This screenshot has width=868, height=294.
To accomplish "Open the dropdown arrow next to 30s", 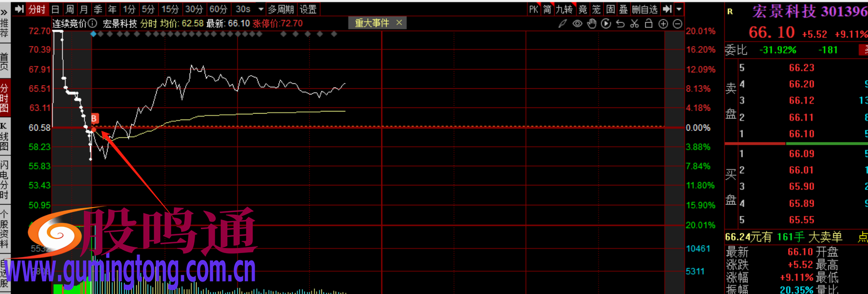I will coord(261,9).
